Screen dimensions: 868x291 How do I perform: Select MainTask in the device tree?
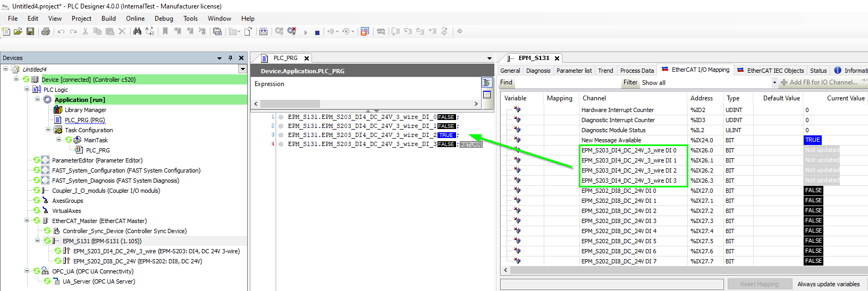[x=96, y=140]
